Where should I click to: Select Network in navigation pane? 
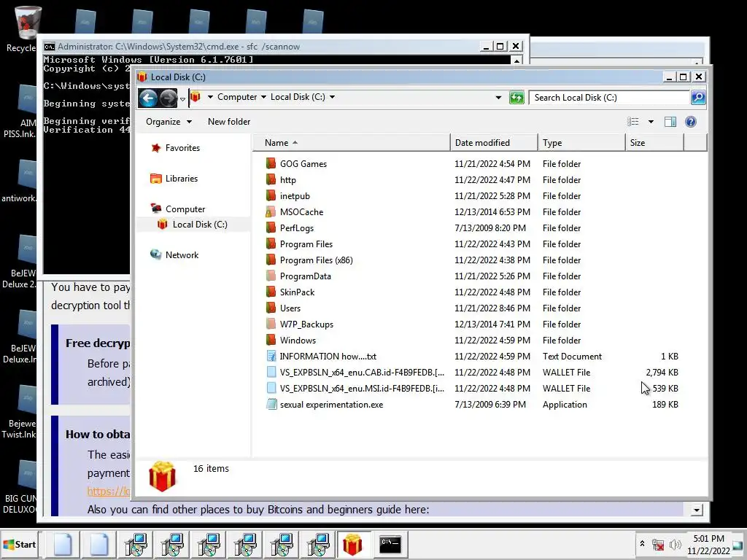pyautogui.click(x=182, y=255)
